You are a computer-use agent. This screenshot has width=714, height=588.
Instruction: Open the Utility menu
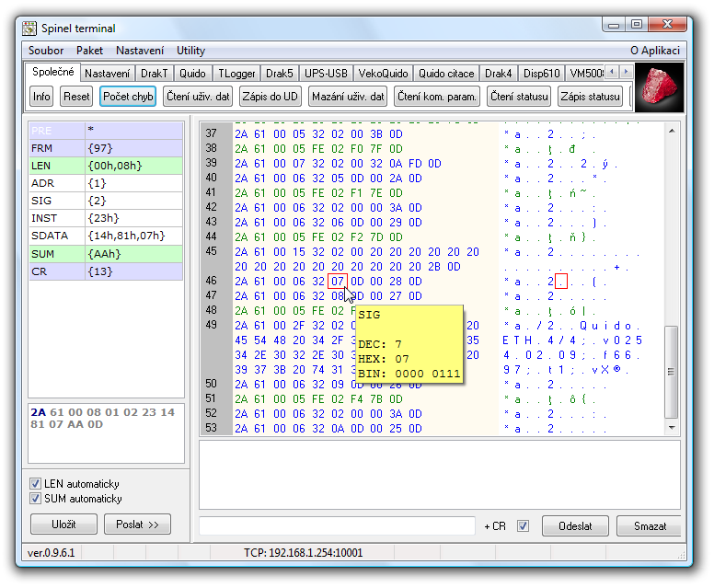[190, 51]
